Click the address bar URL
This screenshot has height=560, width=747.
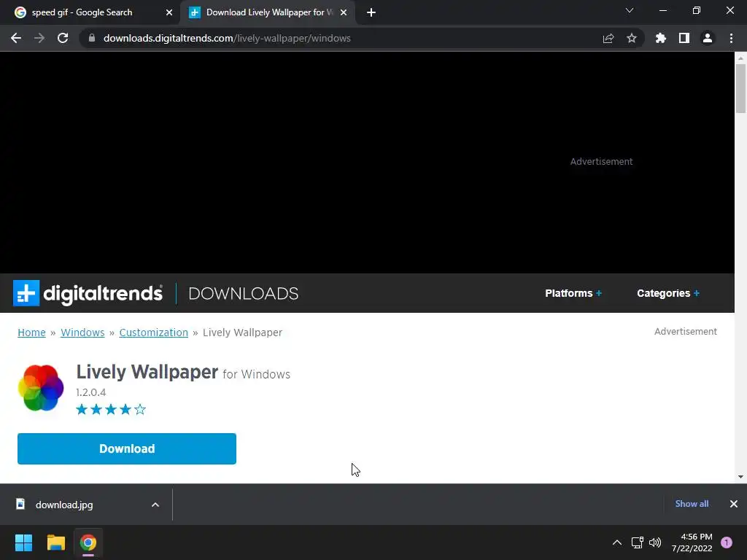(227, 38)
